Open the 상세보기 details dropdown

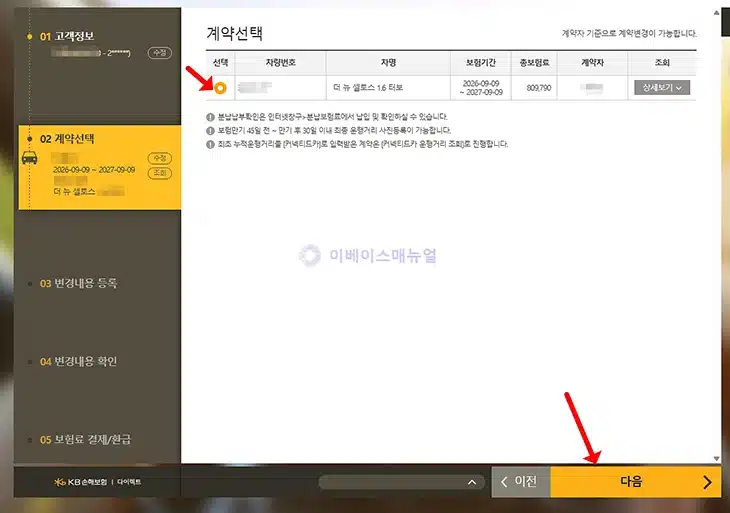tap(662, 88)
